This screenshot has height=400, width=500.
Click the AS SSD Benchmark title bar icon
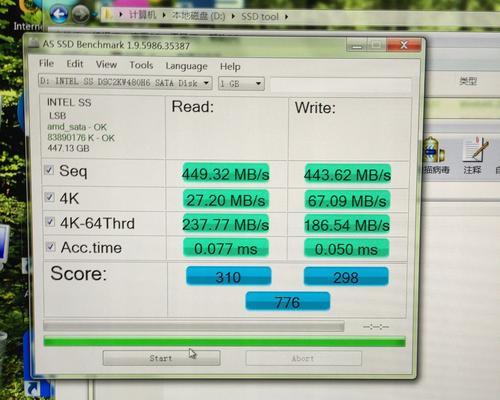(x=34, y=43)
